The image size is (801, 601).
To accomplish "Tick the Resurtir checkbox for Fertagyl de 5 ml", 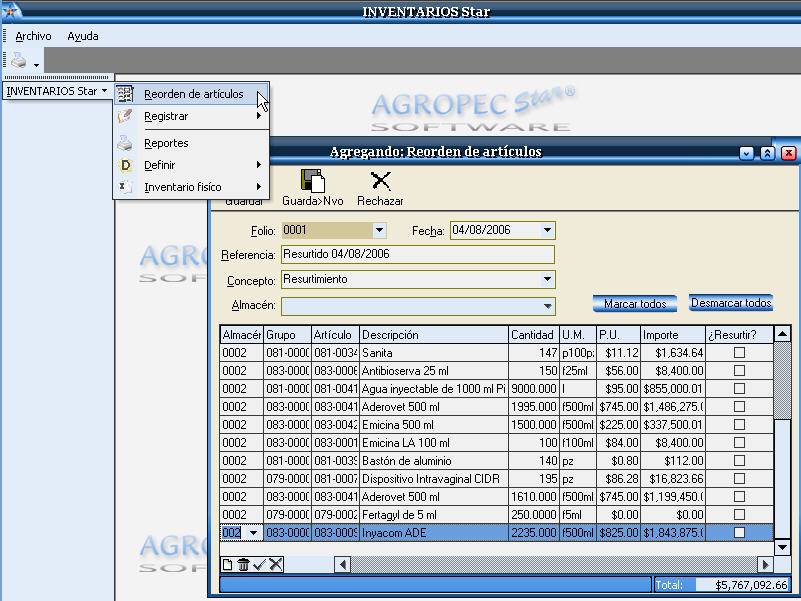I will click(x=739, y=515).
